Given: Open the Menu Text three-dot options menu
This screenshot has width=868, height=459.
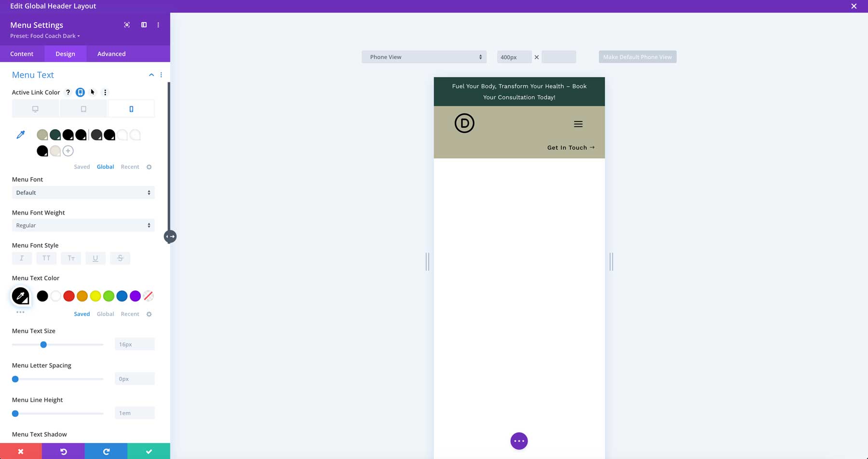Looking at the screenshot, I should 162,75.
